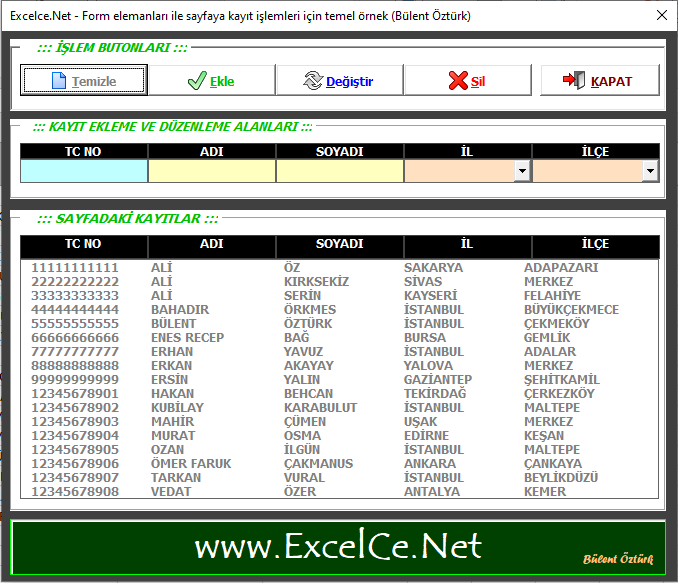The width and height of the screenshot is (678, 583).
Task: Click the red X icon on Sil
Action: [458, 80]
